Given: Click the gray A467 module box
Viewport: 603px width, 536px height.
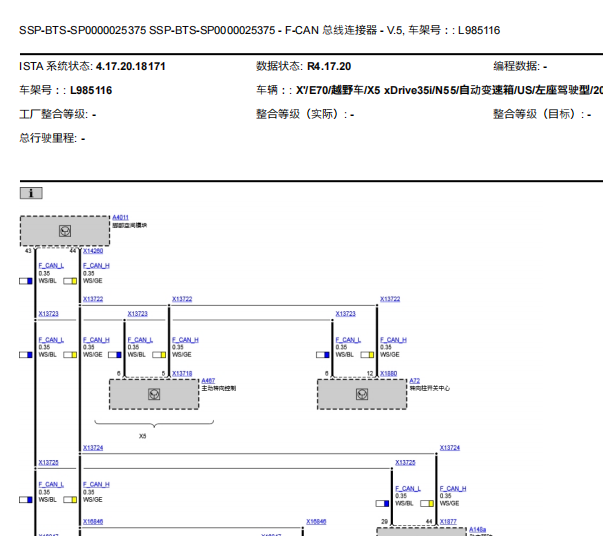Looking at the screenshot, I should click(x=154, y=394).
